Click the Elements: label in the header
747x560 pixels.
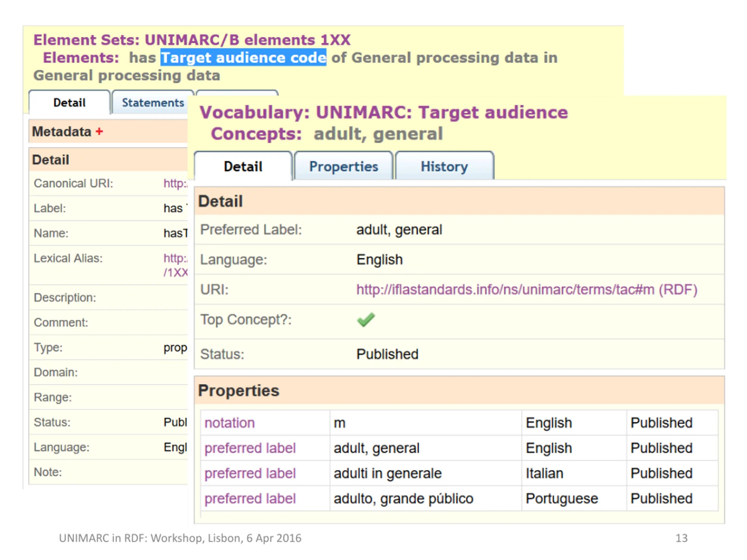click(x=81, y=58)
